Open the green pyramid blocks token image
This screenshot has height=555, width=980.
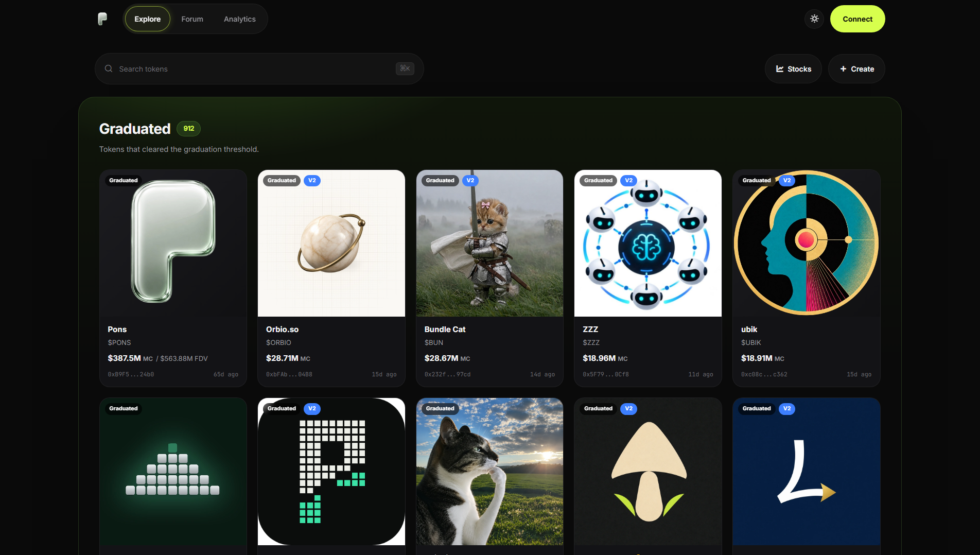173,472
